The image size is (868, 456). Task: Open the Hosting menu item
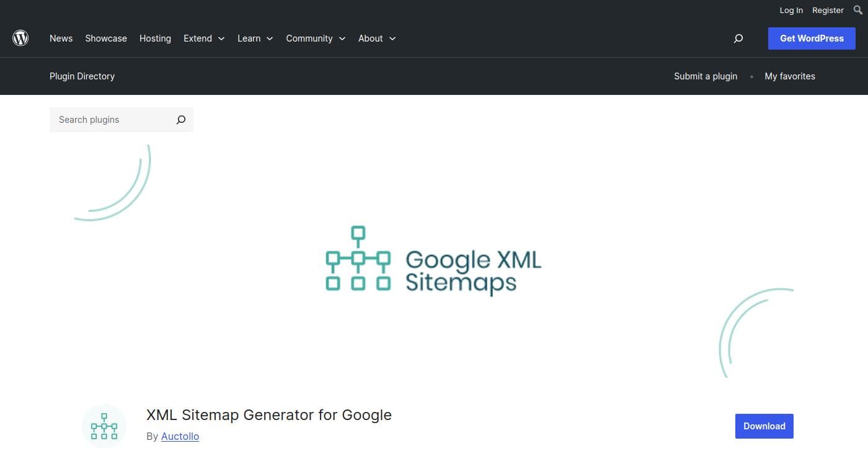[x=155, y=38]
